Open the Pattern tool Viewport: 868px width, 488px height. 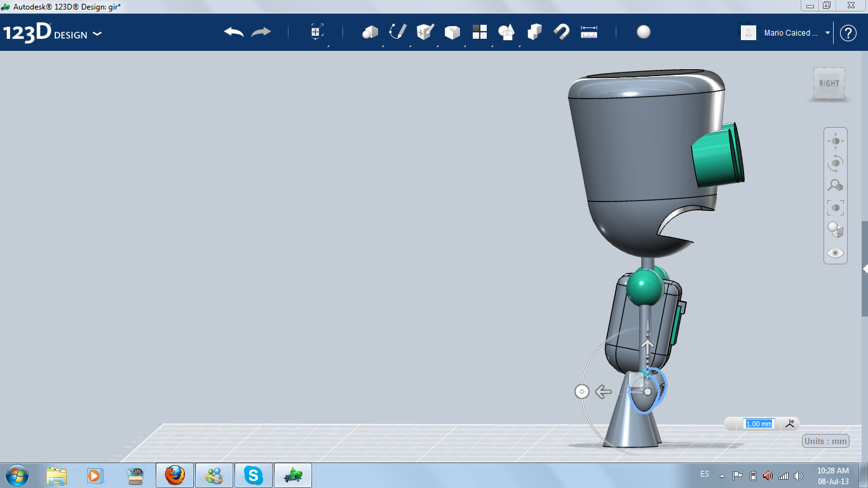pyautogui.click(x=479, y=32)
